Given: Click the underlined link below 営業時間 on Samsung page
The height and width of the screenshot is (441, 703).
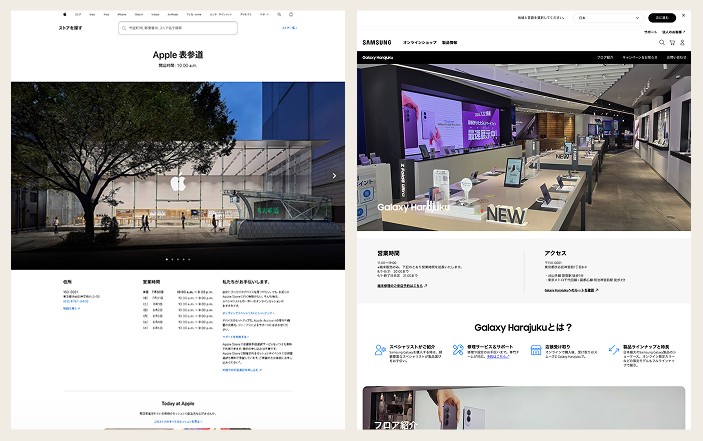Looking at the screenshot, I should [402, 285].
